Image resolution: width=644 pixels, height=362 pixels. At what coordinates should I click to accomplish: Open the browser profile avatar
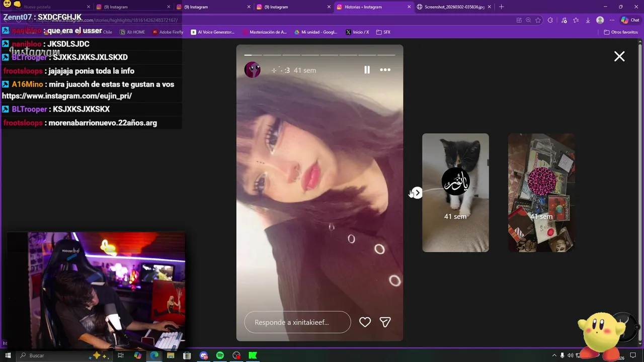tap(600, 20)
